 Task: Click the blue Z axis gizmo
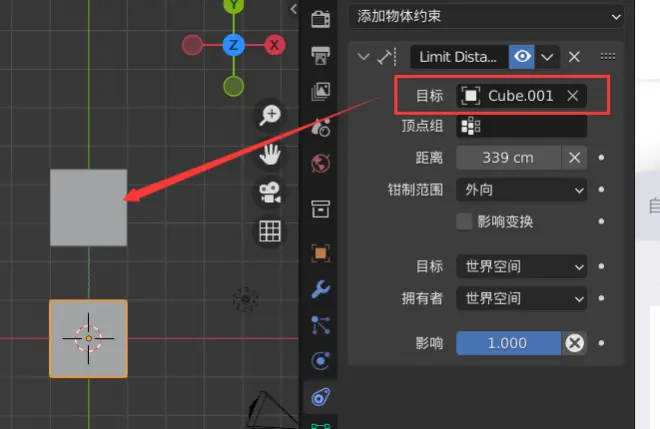[x=234, y=45]
